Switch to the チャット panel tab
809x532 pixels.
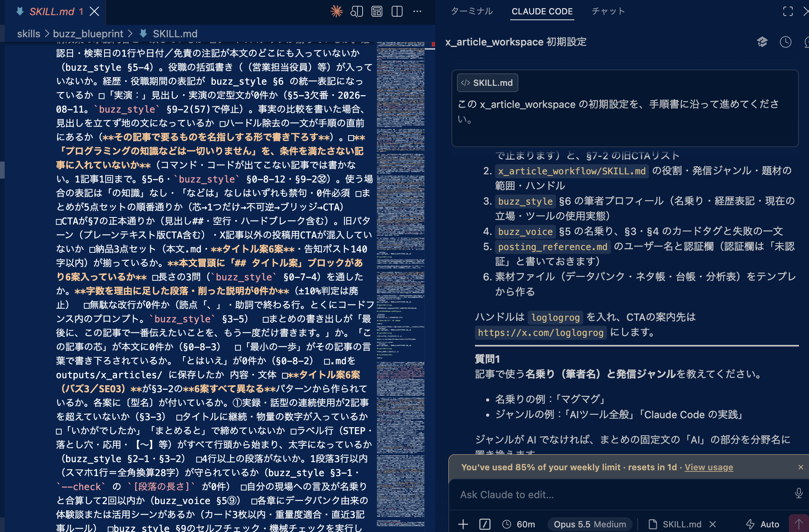pyautogui.click(x=608, y=11)
